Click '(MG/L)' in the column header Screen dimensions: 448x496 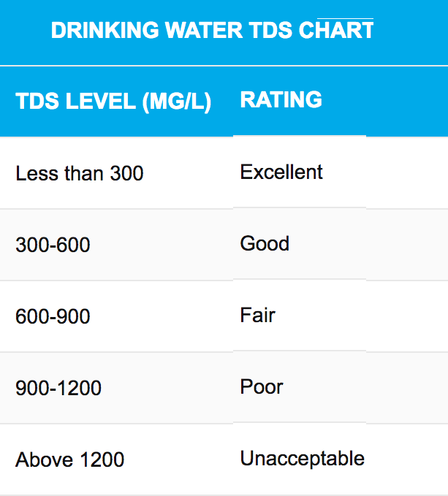[177, 102]
